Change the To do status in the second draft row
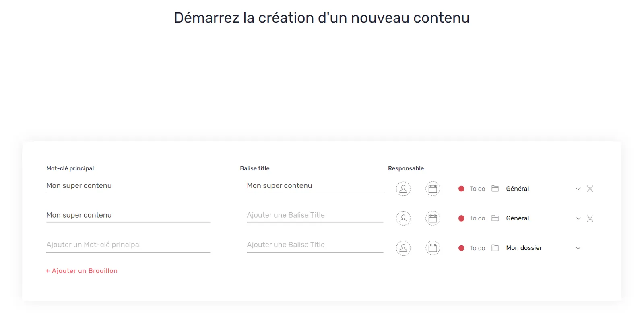 pos(472,218)
